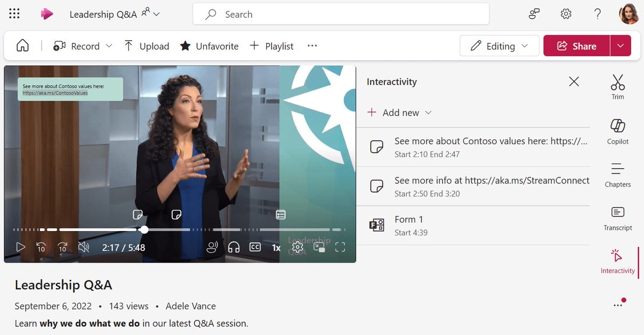The width and height of the screenshot is (644, 335).
Task: Open the Copilot side panel
Action: [618, 131]
